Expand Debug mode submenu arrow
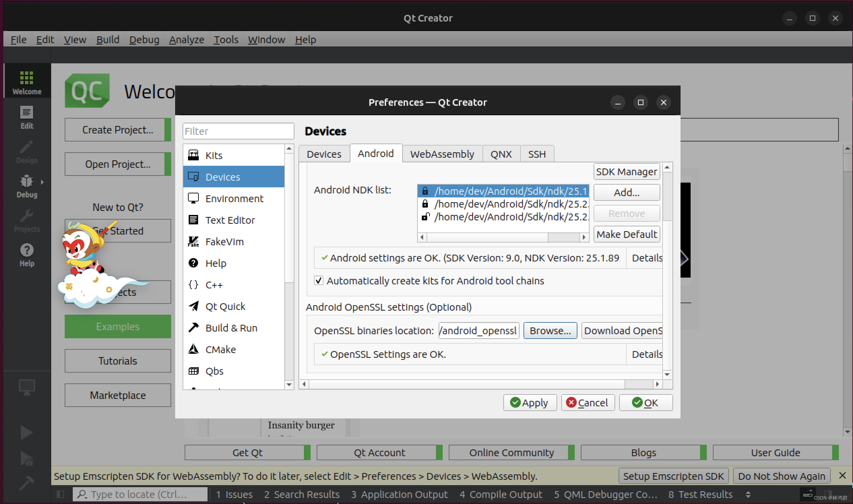The height and width of the screenshot is (504, 853). pyautogui.click(x=42, y=182)
